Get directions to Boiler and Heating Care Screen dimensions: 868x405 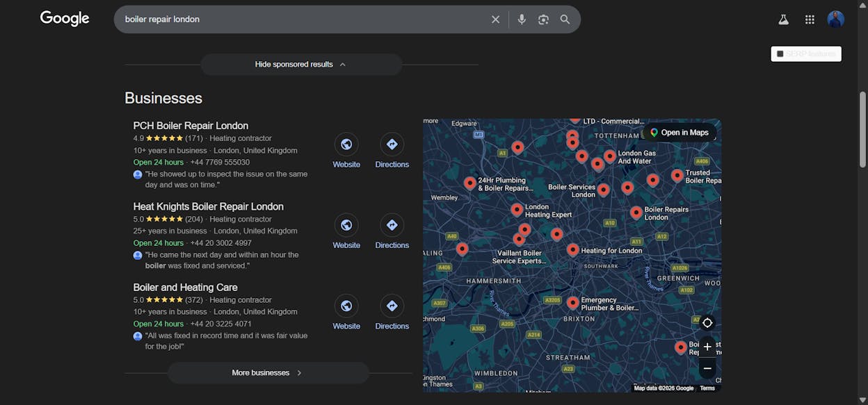pyautogui.click(x=392, y=313)
